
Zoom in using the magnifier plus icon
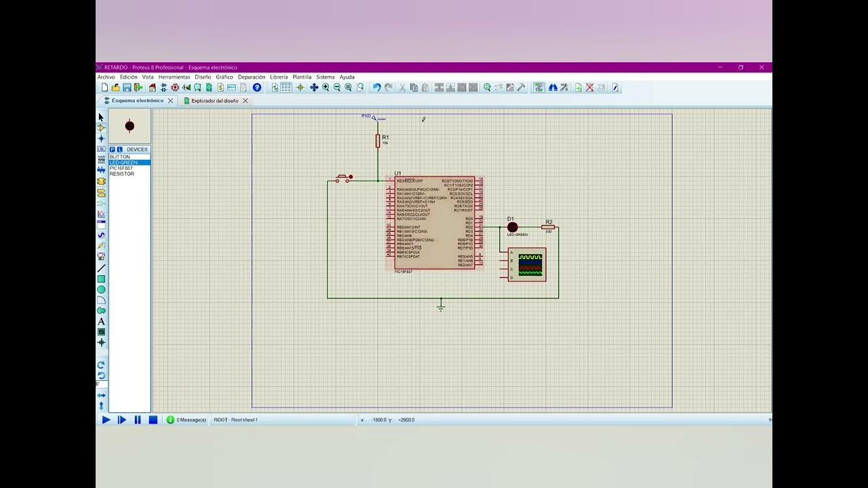point(325,87)
